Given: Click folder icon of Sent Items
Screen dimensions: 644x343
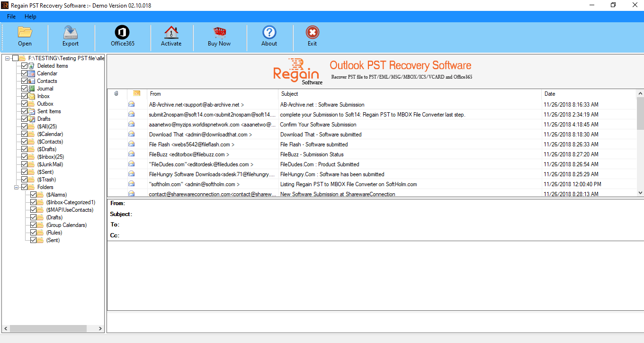Looking at the screenshot, I should point(32,111).
